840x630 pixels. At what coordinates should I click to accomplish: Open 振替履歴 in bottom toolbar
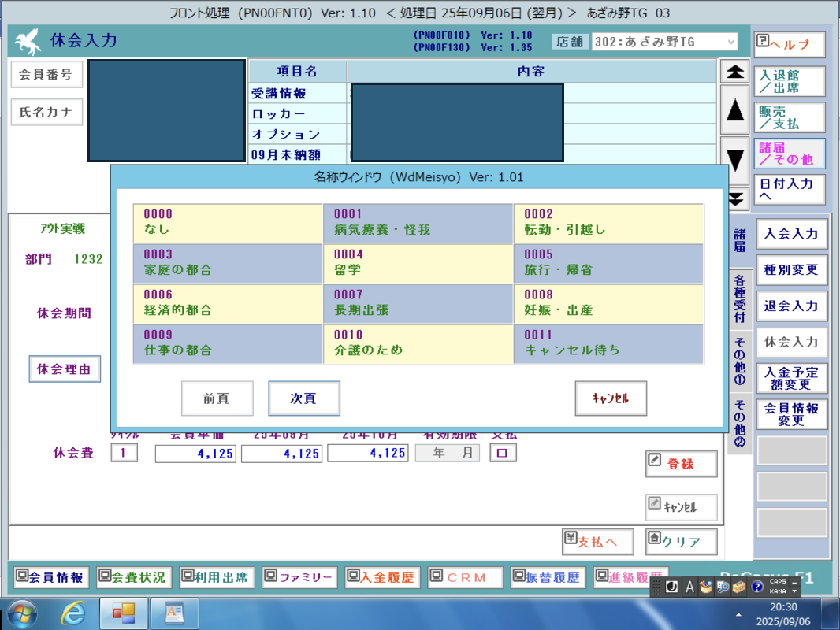548,577
